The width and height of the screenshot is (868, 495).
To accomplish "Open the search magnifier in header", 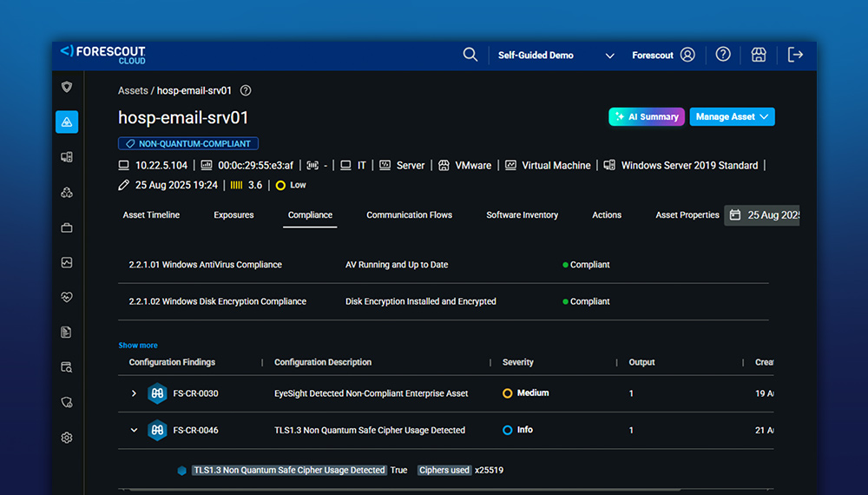I will pyautogui.click(x=470, y=54).
